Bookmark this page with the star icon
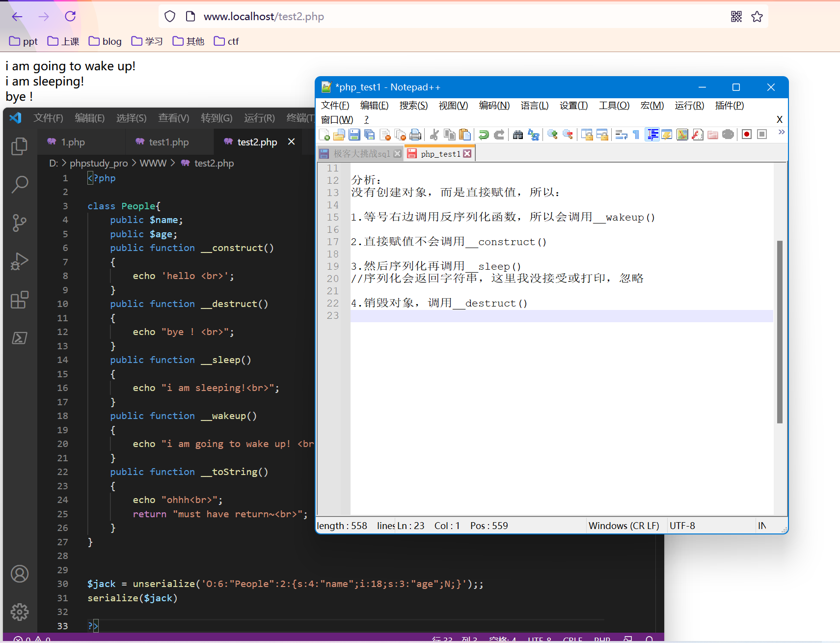This screenshot has width=840, height=643. click(x=757, y=17)
